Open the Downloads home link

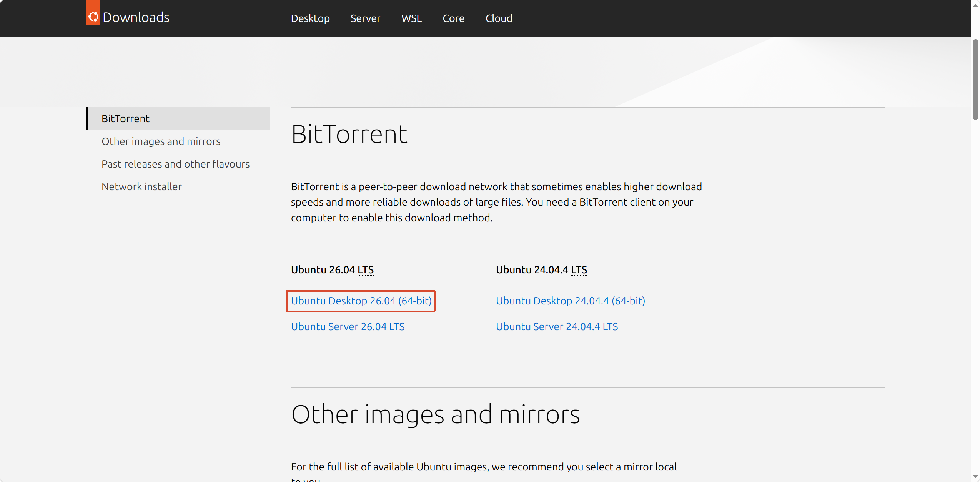tap(136, 18)
